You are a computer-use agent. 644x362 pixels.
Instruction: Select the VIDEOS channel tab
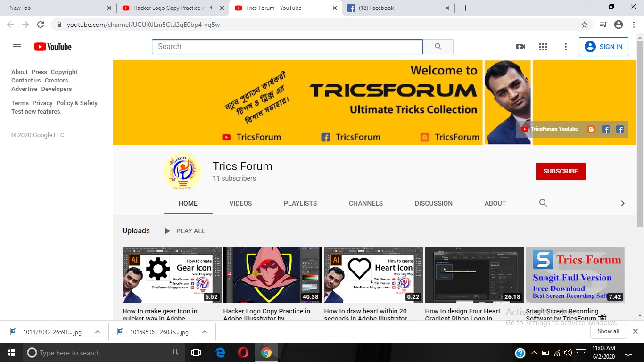[x=240, y=203]
